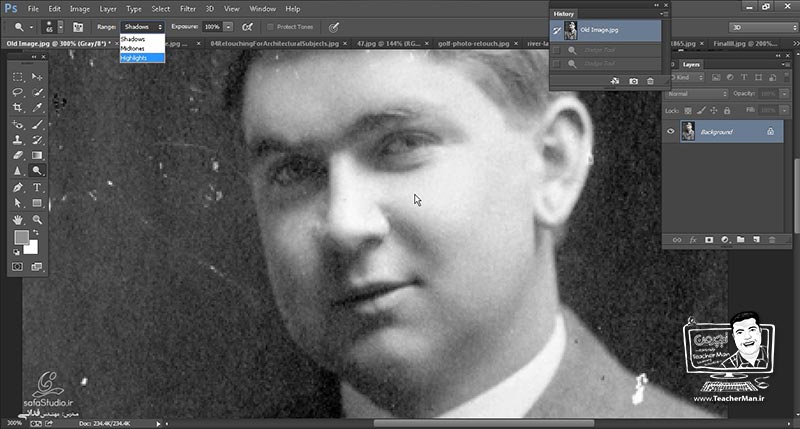Open the layer filter Kind dropdown
800x429 pixels.
point(686,78)
